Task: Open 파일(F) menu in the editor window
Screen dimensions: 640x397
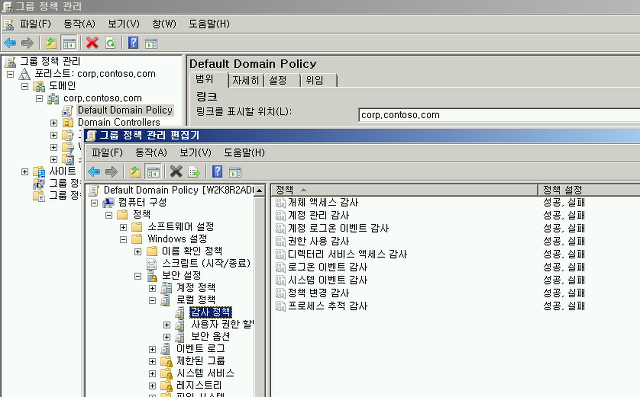Action: click(107, 153)
